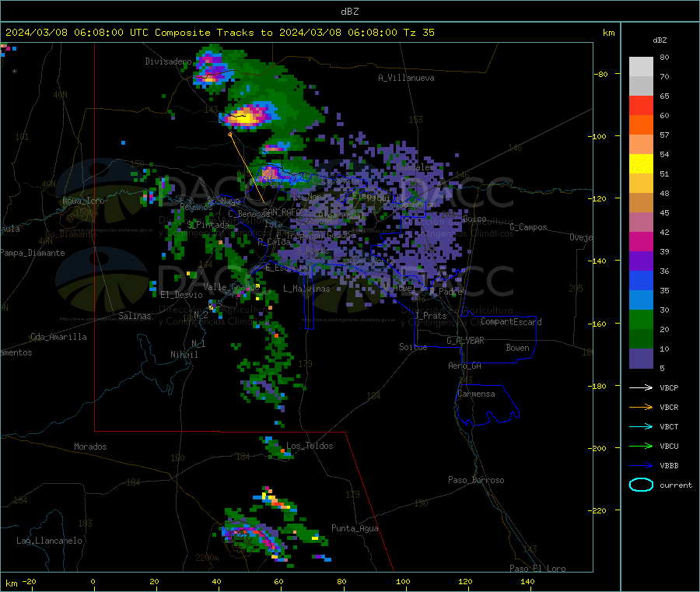Select the light gray 70–80 dBZ swatch
The height and width of the screenshot is (592, 700).
(641, 67)
